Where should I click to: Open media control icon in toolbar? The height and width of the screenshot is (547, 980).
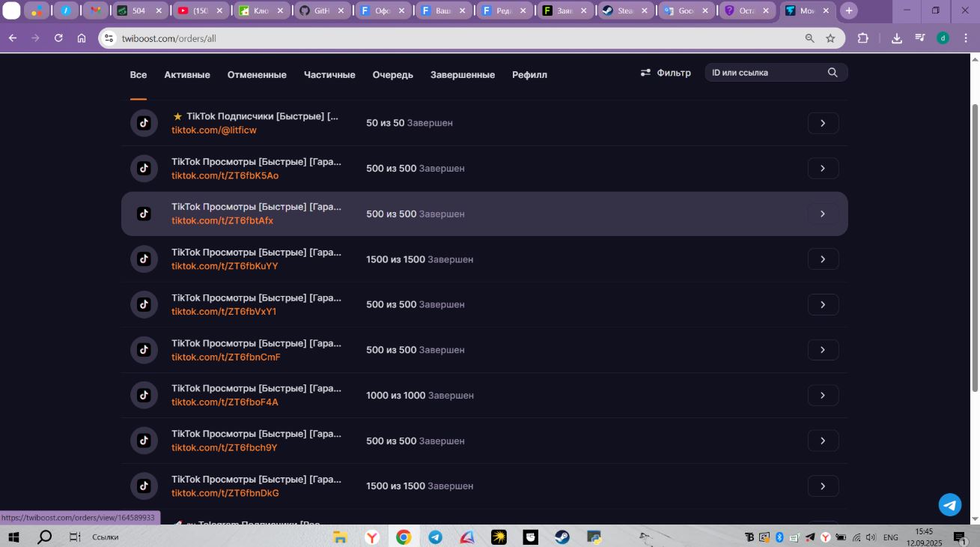click(x=920, y=38)
